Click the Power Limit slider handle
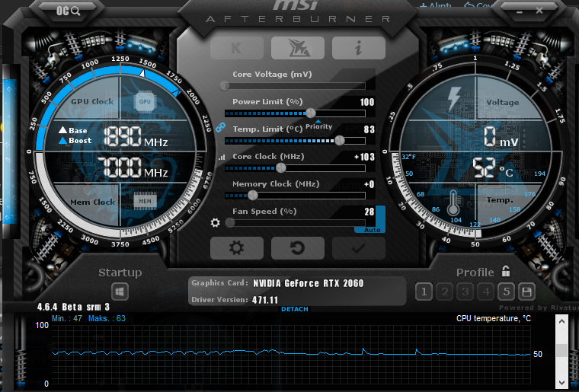This screenshot has width=579, height=392. (311, 113)
